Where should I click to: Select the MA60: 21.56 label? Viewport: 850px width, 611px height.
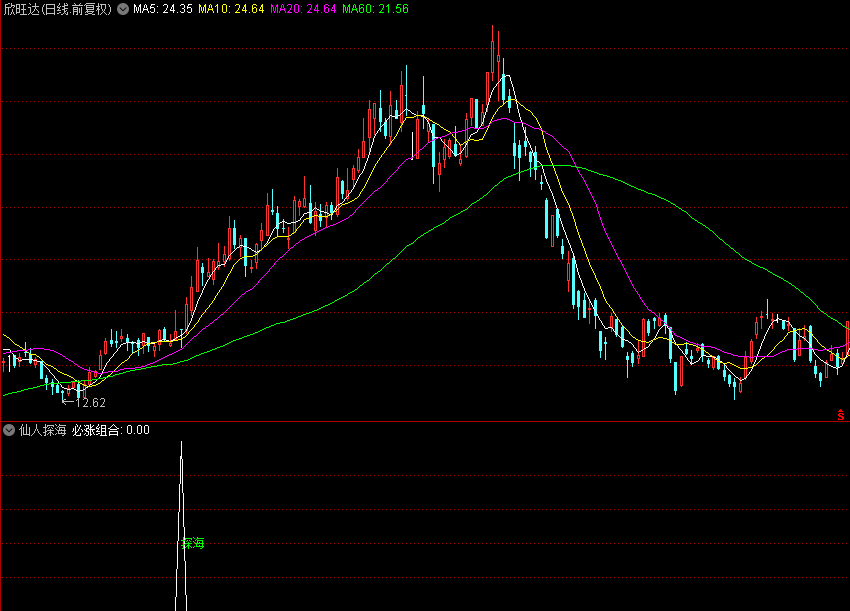(375, 9)
